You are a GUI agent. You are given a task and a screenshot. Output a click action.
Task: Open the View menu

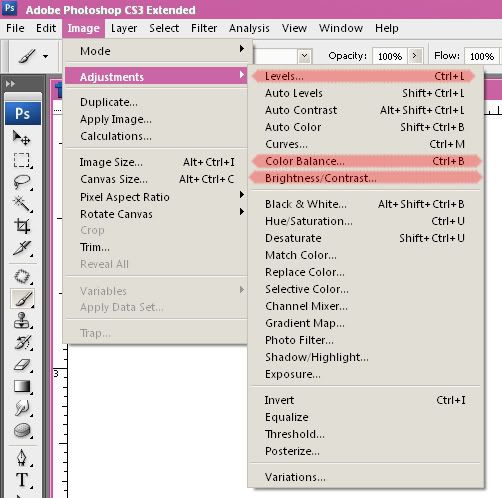[294, 28]
